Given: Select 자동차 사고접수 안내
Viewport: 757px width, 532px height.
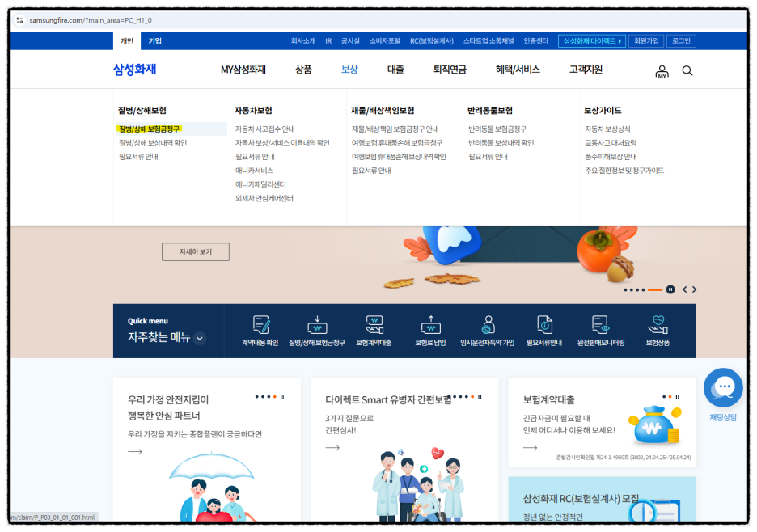Looking at the screenshot, I should (265, 129).
